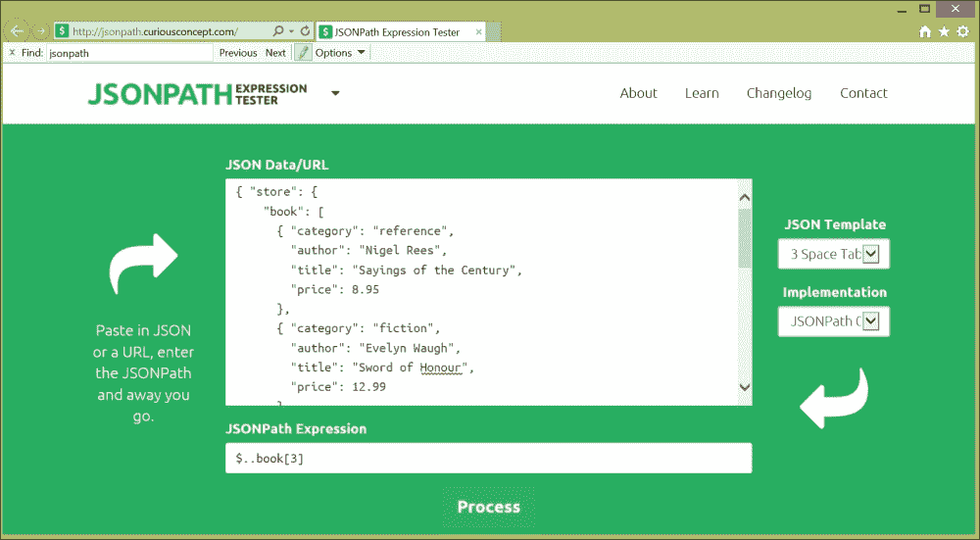Click the address bar URL text
980x540 pixels.
point(155,31)
